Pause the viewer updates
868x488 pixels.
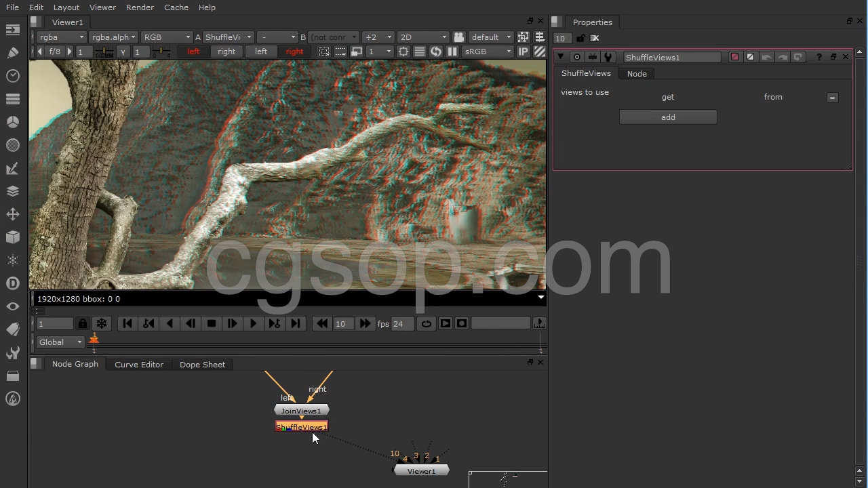(x=452, y=52)
